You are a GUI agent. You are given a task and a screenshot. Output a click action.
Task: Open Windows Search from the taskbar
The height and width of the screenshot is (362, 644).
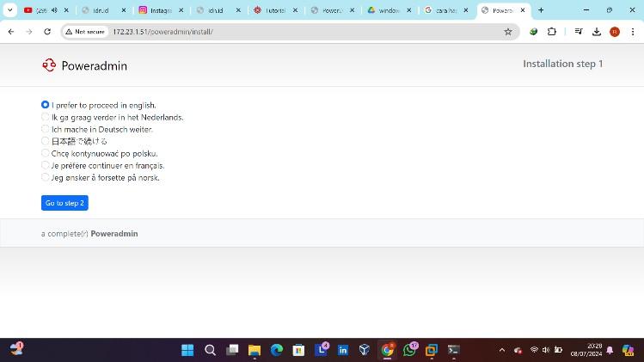tap(211, 350)
